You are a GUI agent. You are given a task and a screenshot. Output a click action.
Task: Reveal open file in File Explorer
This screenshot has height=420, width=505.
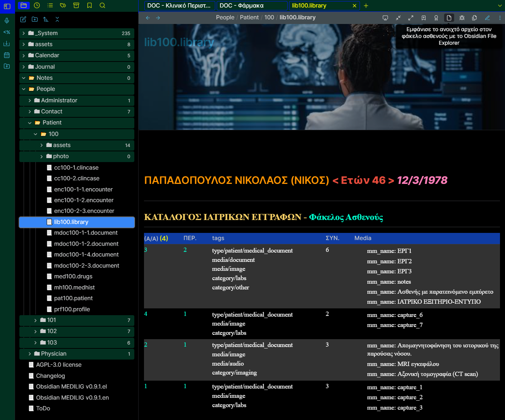click(x=449, y=18)
